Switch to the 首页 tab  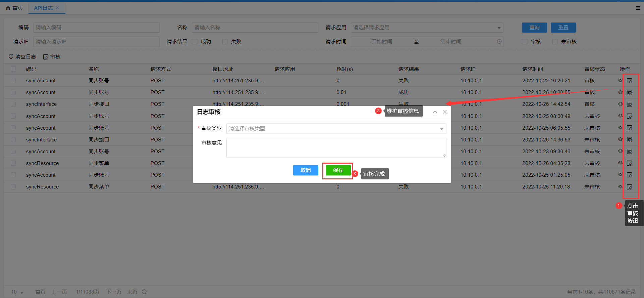(14, 8)
